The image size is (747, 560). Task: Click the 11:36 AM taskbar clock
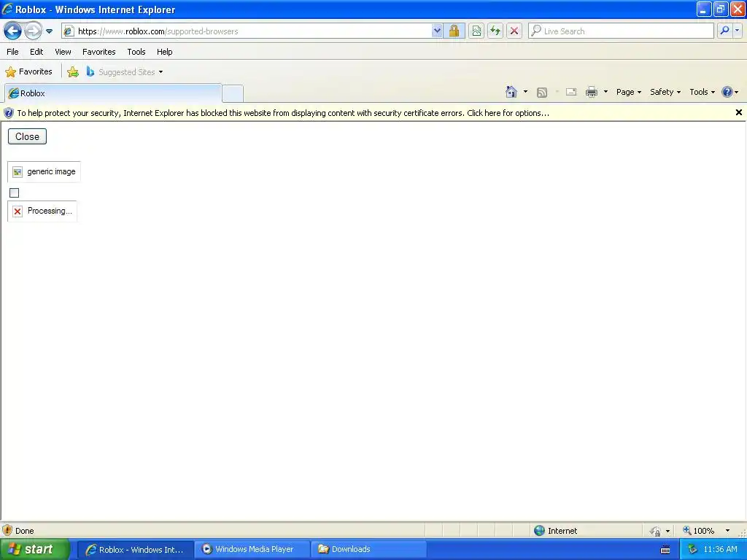pos(720,550)
